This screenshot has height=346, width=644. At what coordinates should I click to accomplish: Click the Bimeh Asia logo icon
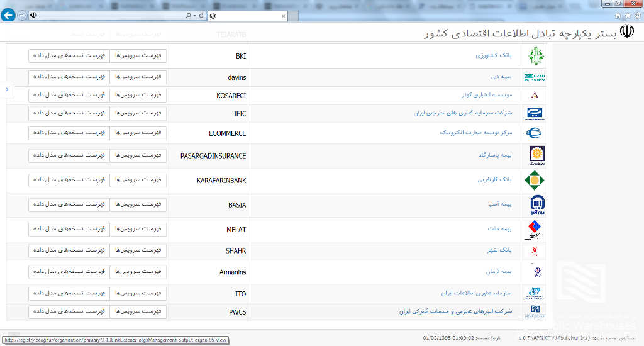click(x=537, y=204)
